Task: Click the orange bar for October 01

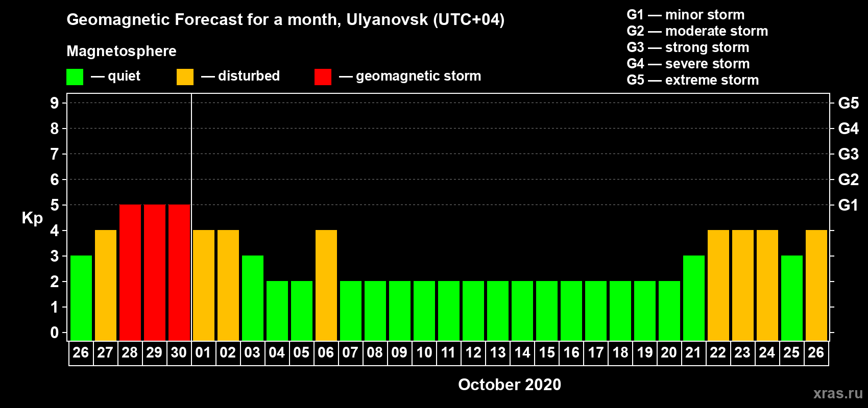Action: [204, 286]
